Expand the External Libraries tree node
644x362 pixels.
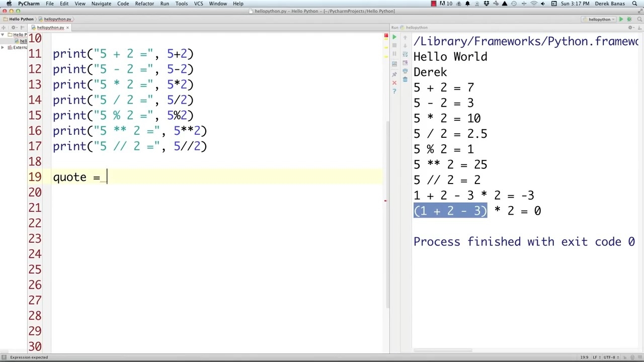[3, 47]
